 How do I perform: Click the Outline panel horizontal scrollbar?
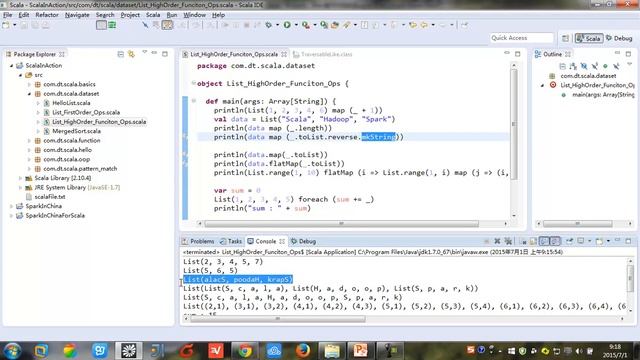[x=585, y=224]
